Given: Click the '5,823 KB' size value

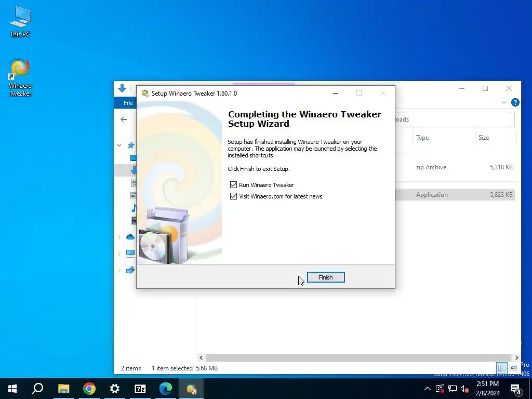Looking at the screenshot, I should click(501, 195).
